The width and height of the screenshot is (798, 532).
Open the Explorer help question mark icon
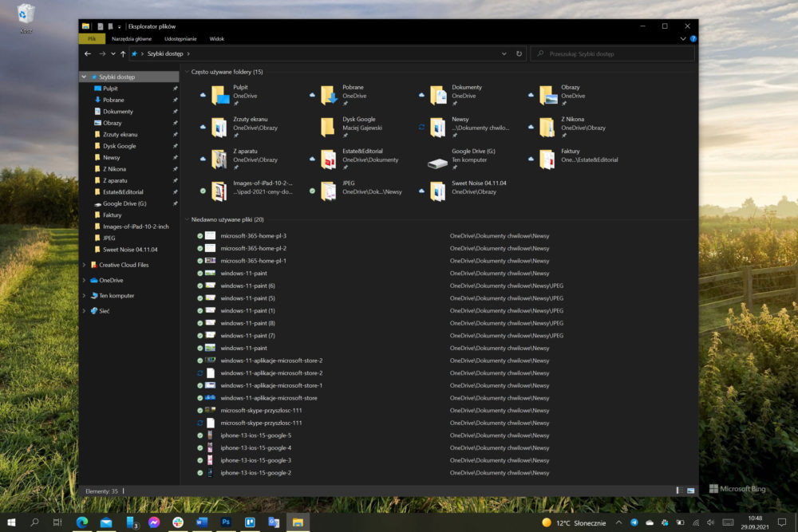point(693,38)
